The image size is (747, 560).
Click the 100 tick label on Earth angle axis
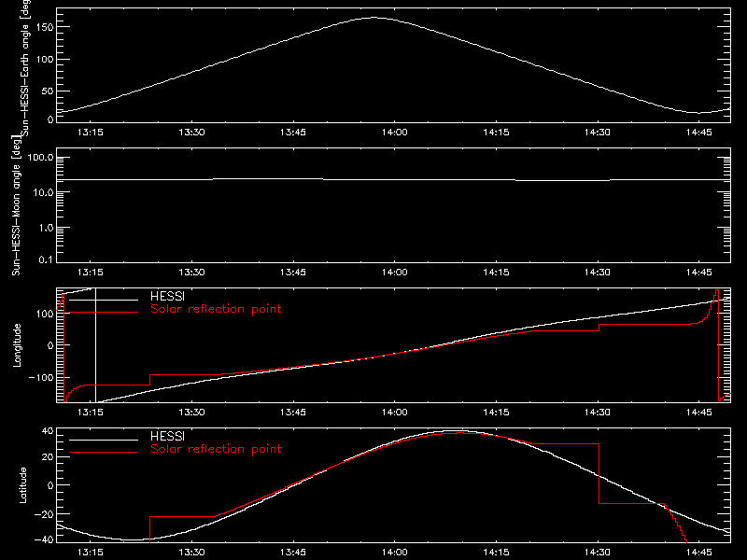coord(44,59)
